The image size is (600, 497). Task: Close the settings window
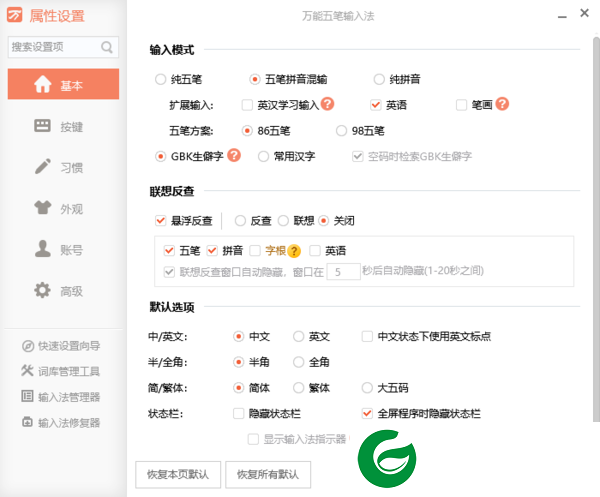tap(584, 13)
